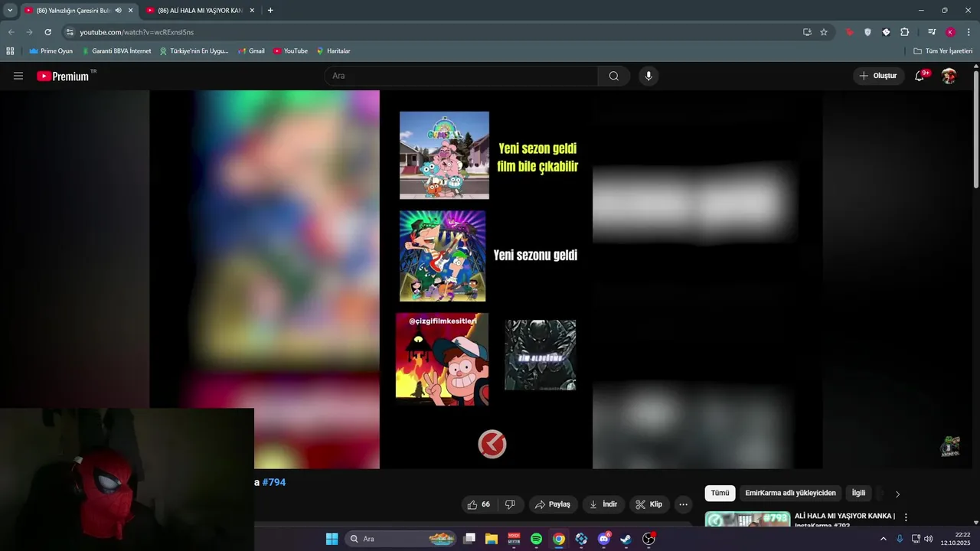
Task: Open Chrome tab search dropdown arrow
Action: 10,10
